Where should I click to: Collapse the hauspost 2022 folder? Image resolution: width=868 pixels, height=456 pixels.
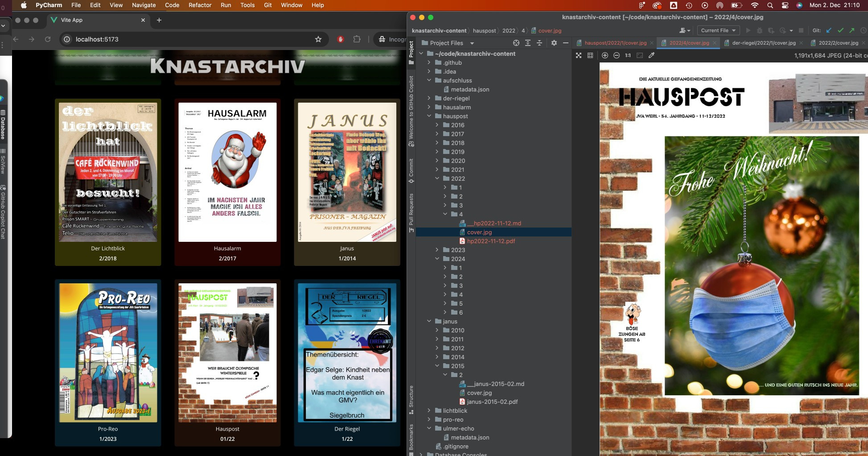point(437,178)
